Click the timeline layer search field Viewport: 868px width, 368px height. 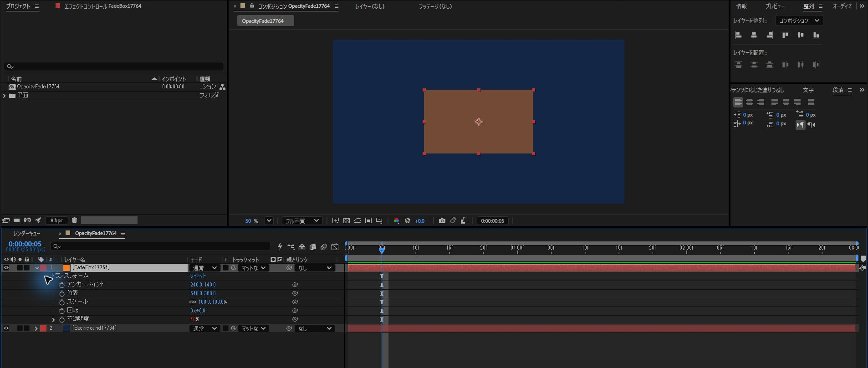pos(160,247)
